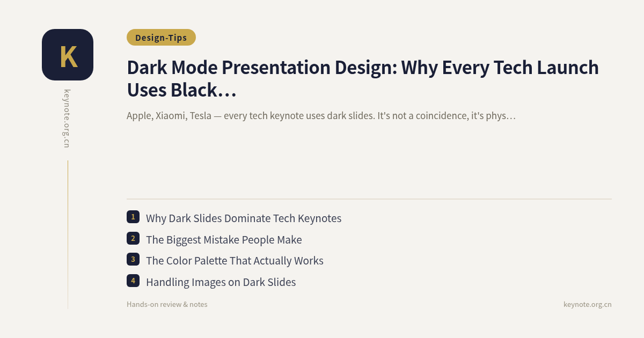Click the vertical keynote.org.cn sidebar text

pyautogui.click(x=67, y=119)
